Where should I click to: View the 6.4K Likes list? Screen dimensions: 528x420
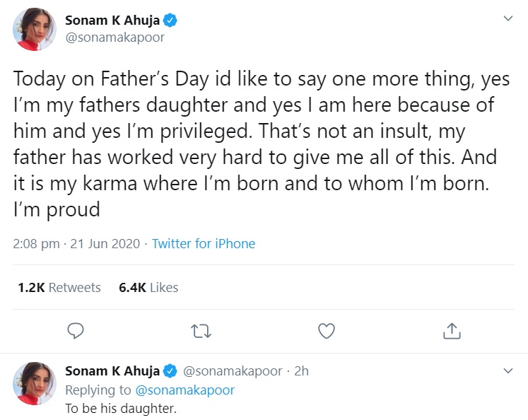[x=148, y=288]
